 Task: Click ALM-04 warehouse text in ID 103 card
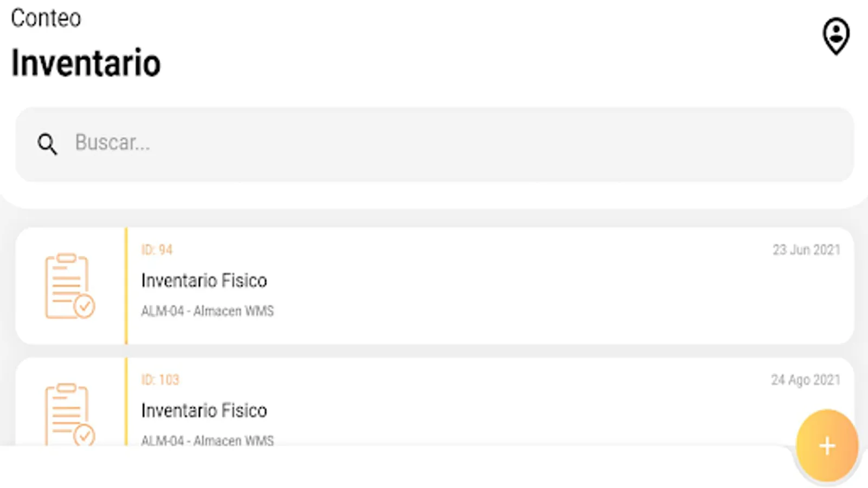tap(207, 440)
